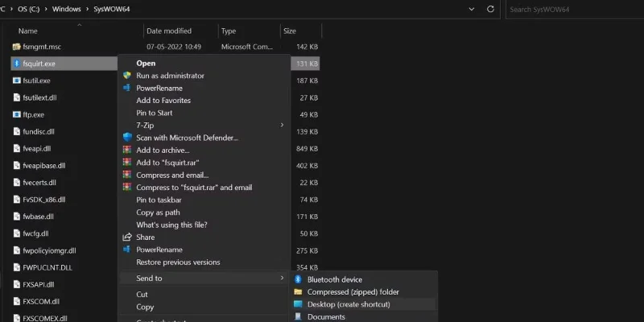Click the Bluetooth device icon in Send to submenu

tap(298, 279)
